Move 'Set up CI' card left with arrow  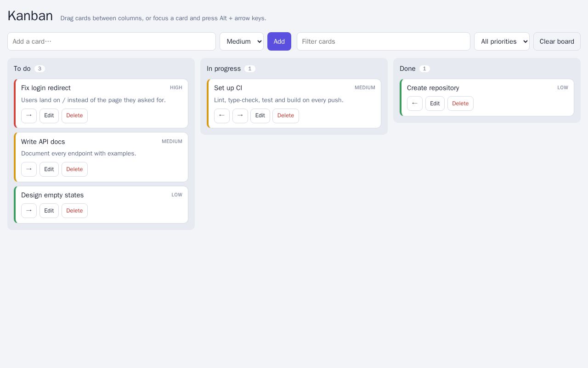tap(222, 116)
